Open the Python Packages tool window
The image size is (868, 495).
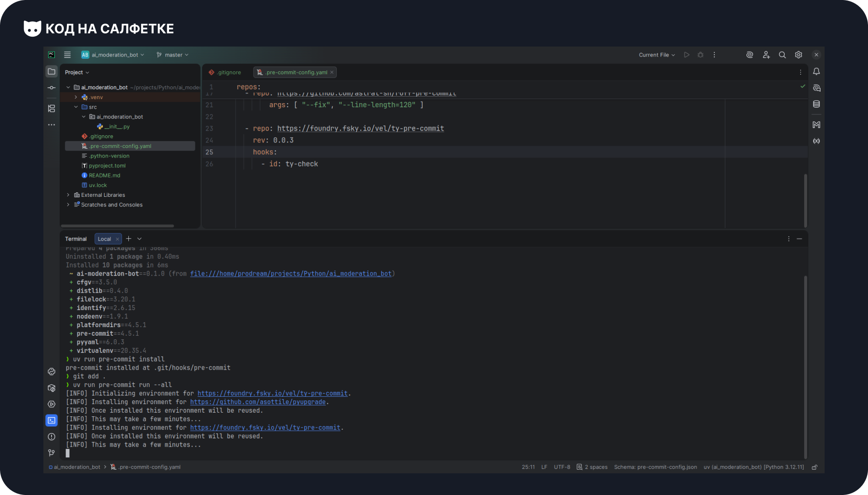(52, 388)
